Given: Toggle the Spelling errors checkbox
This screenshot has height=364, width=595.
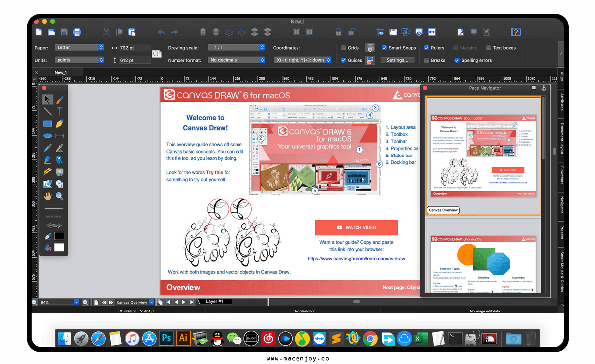Looking at the screenshot, I should pyautogui.click(x=457, y=60).
